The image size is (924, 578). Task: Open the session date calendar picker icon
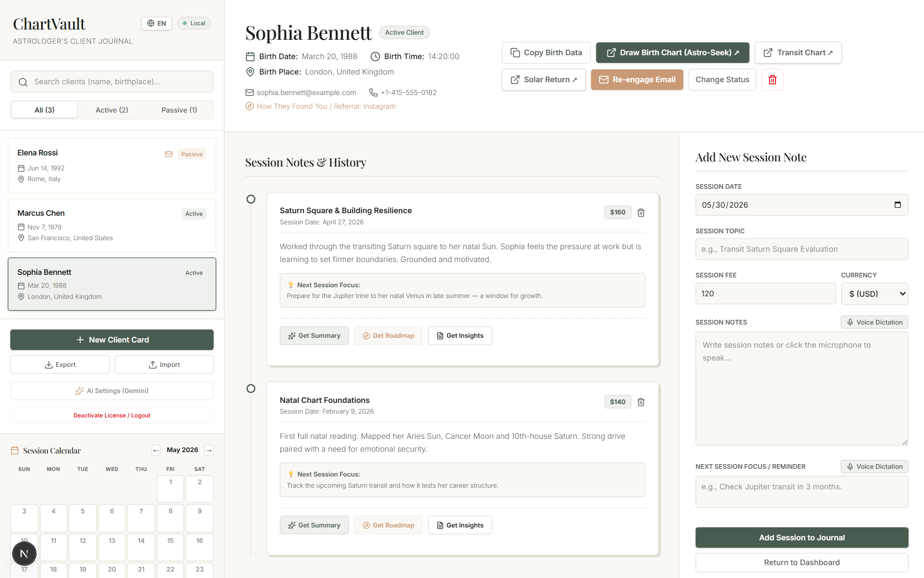[897, 205]
